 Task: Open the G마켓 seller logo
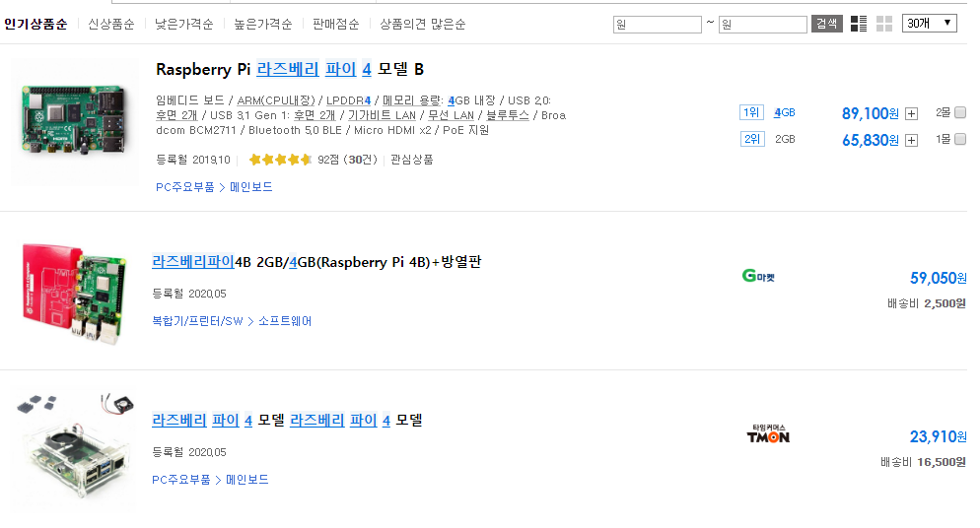click(758, 276)
